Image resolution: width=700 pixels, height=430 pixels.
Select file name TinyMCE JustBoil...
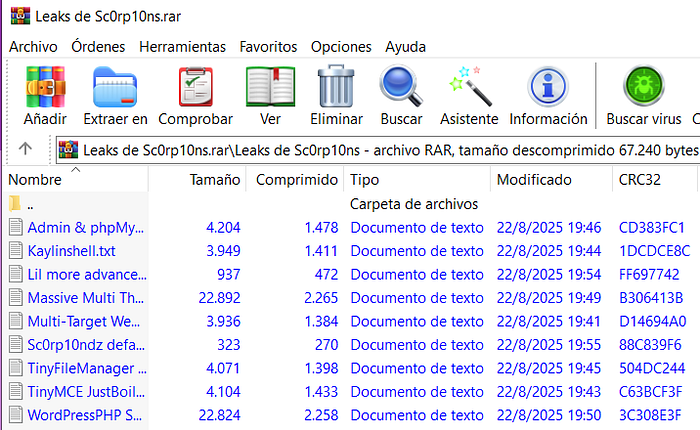86,392
